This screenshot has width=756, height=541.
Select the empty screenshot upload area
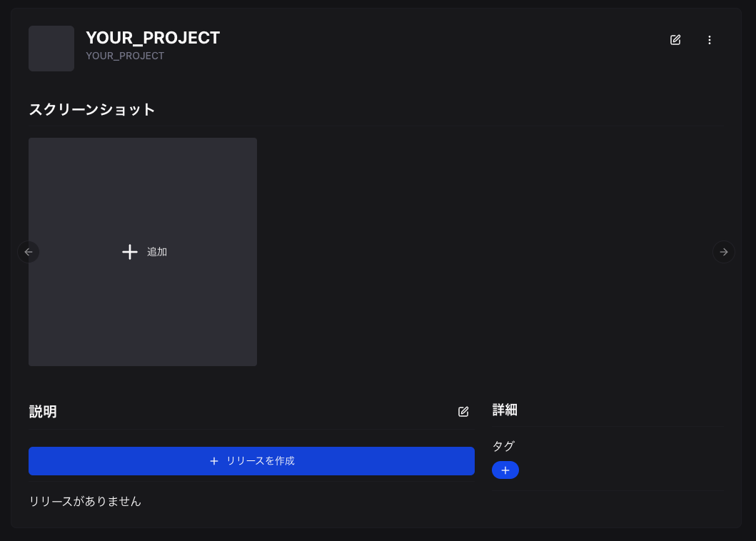click(142, 252)
